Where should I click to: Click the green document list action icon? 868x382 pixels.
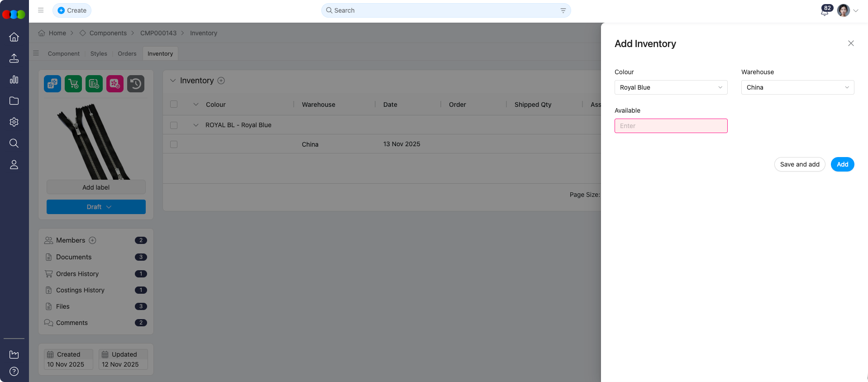94,84
